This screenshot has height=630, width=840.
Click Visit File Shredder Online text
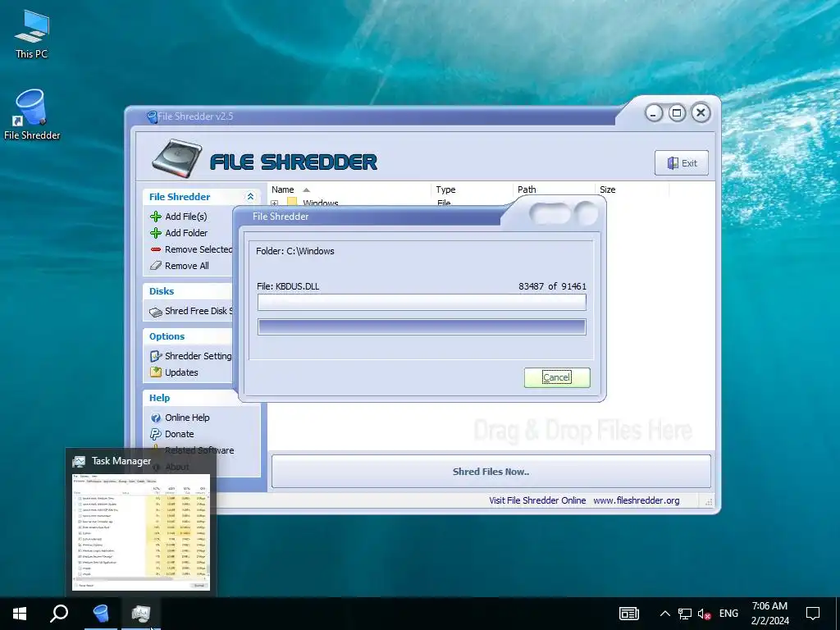tap(537, 500)
